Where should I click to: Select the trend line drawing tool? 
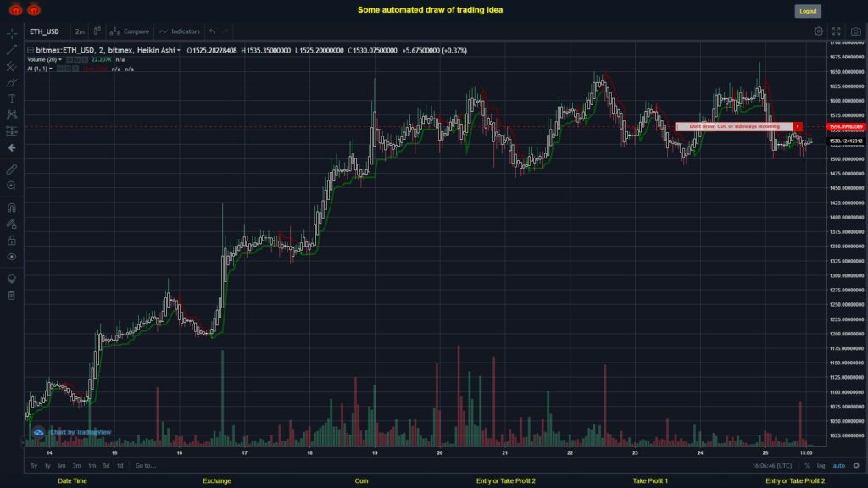tap(12, 50)
